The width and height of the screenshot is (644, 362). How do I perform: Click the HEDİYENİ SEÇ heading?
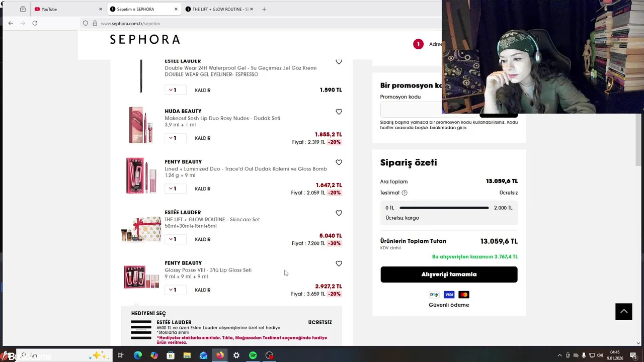[148, 313]
